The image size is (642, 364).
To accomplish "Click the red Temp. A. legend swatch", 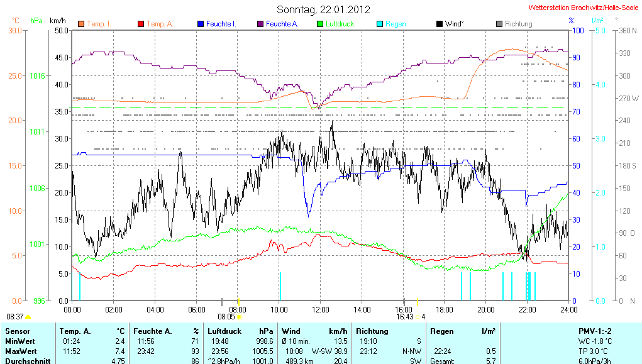I will click(140, 24).
